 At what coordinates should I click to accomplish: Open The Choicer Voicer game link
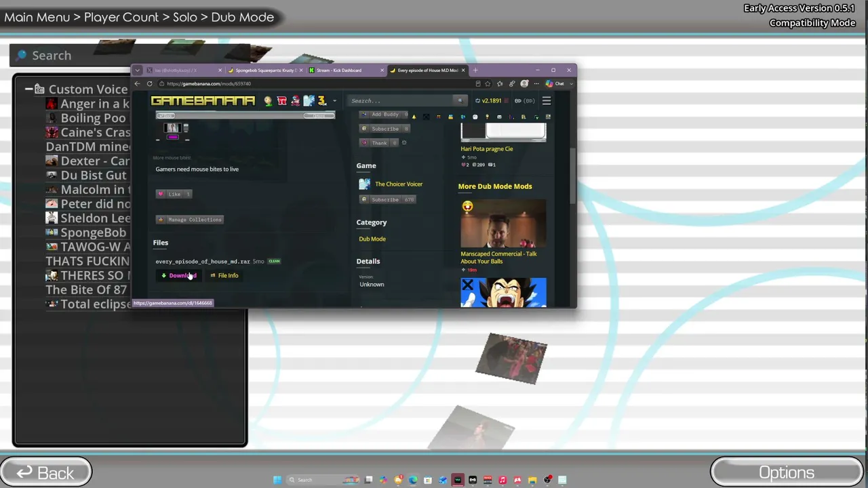[x=399, y=184]
